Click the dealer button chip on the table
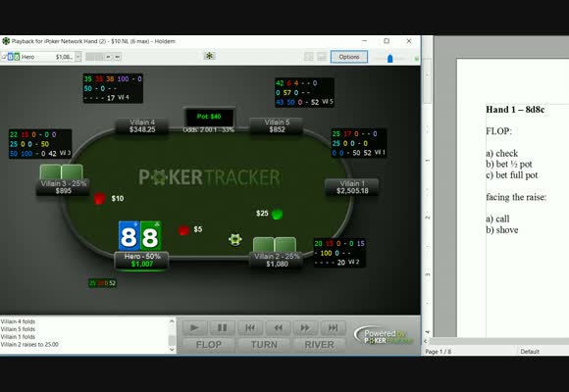 [235, 239]
